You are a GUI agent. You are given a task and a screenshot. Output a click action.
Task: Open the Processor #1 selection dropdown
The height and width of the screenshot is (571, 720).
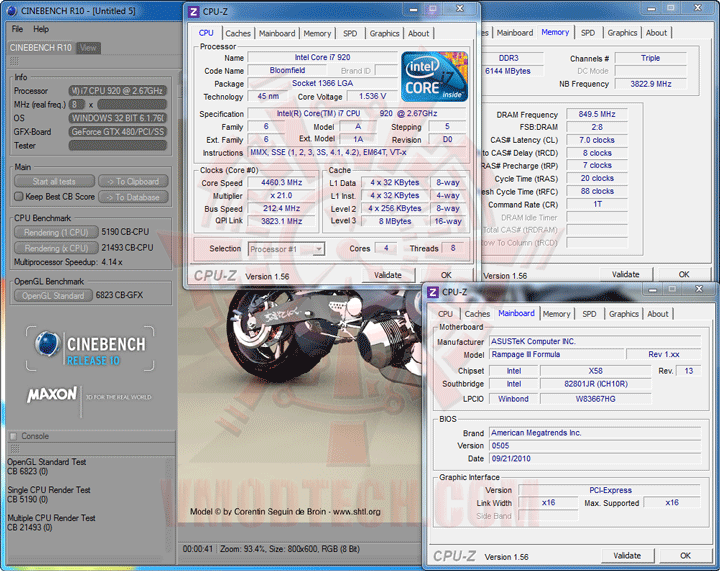[287, 249]
